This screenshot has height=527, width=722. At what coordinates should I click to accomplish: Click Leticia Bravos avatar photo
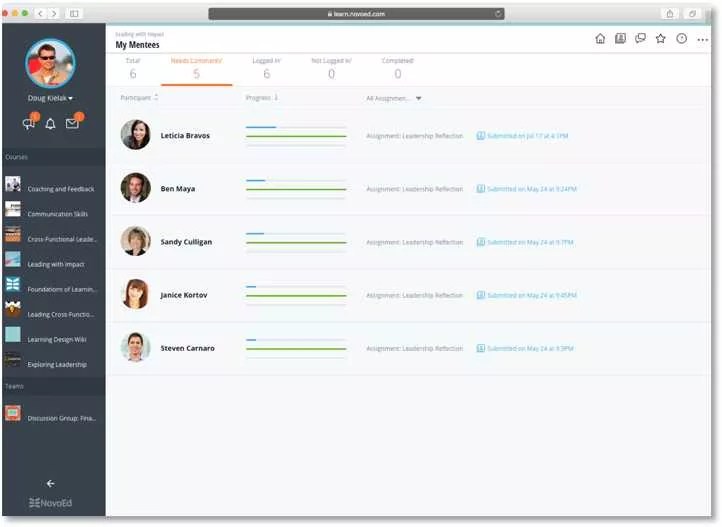135,134
